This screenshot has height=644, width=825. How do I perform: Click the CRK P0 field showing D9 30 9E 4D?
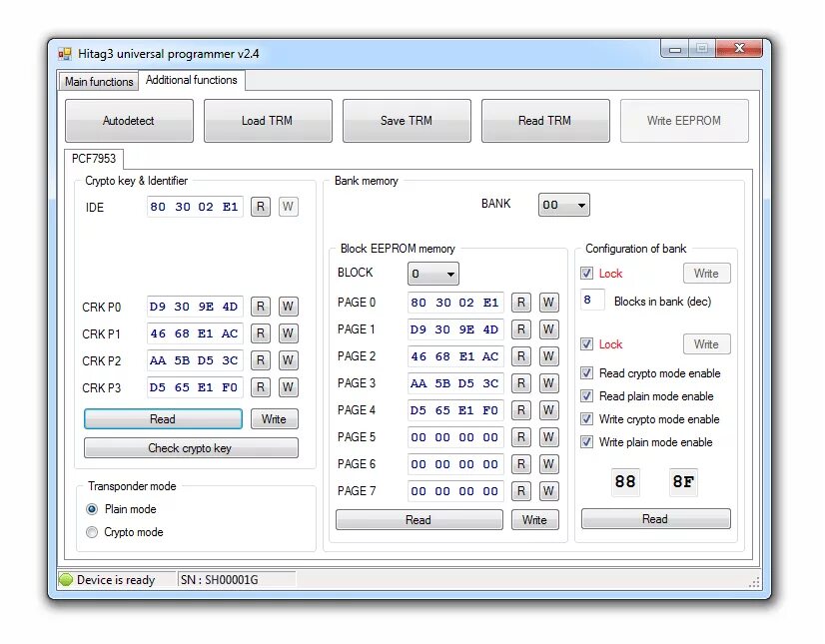(195, 307)
